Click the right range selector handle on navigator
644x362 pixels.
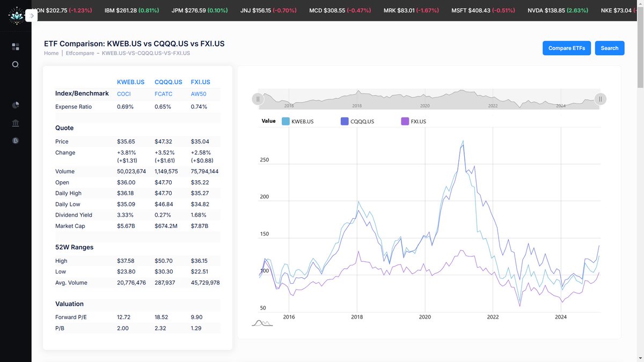600,99
